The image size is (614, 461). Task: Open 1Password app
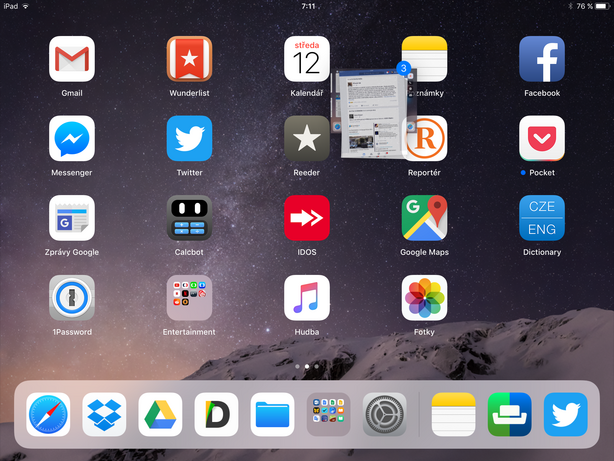tap(72, 298)
